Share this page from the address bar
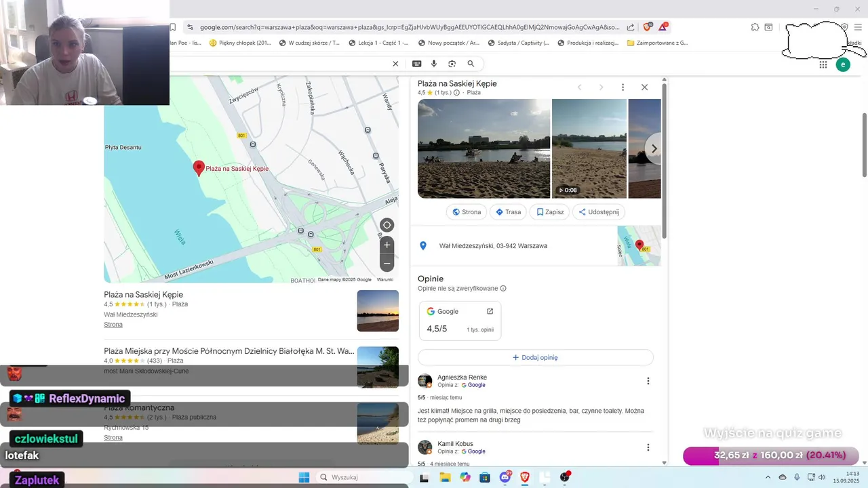 [x=631, y=27]
